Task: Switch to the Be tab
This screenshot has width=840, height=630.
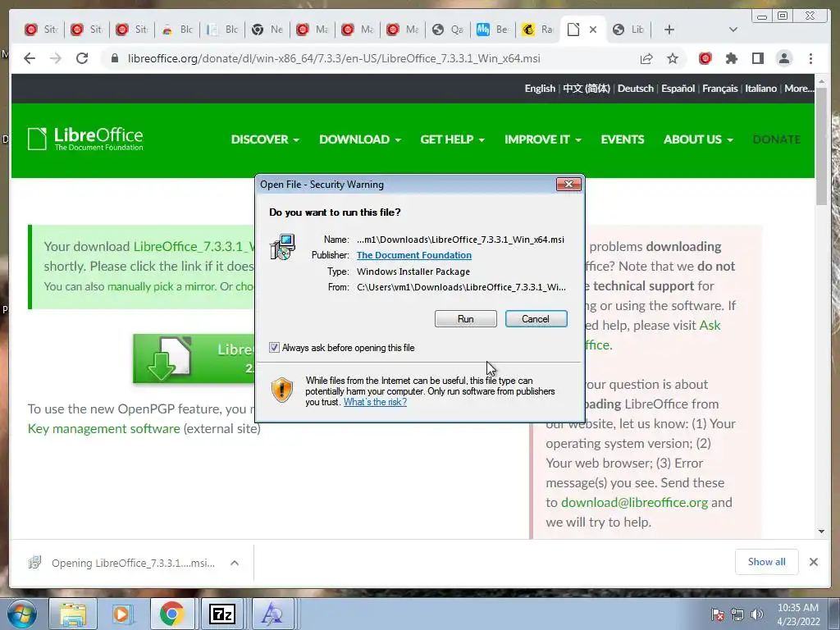Action: 493,30
